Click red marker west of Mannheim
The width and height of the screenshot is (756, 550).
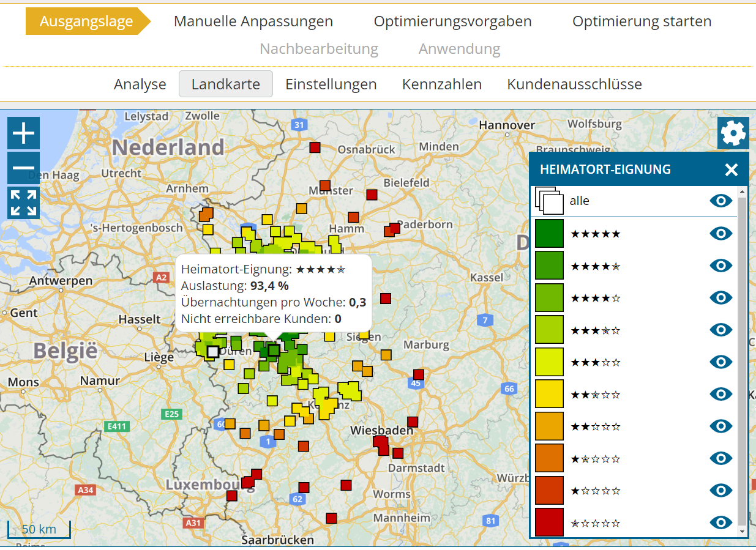click(331, 518)
